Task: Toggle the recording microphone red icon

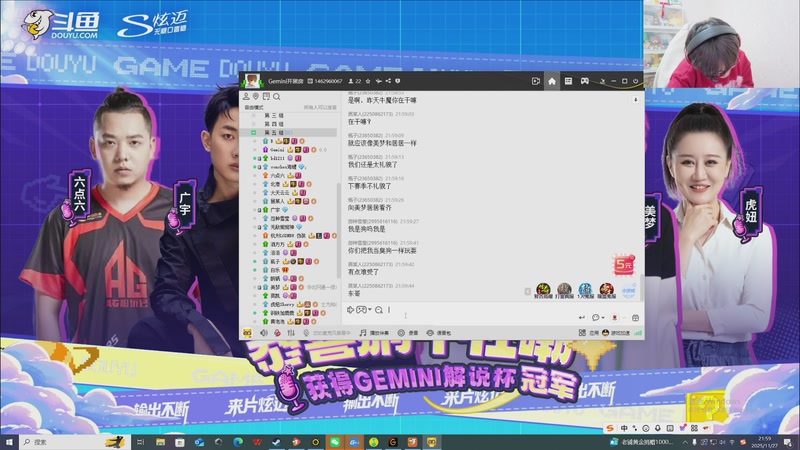Action: tap(277, 333)
